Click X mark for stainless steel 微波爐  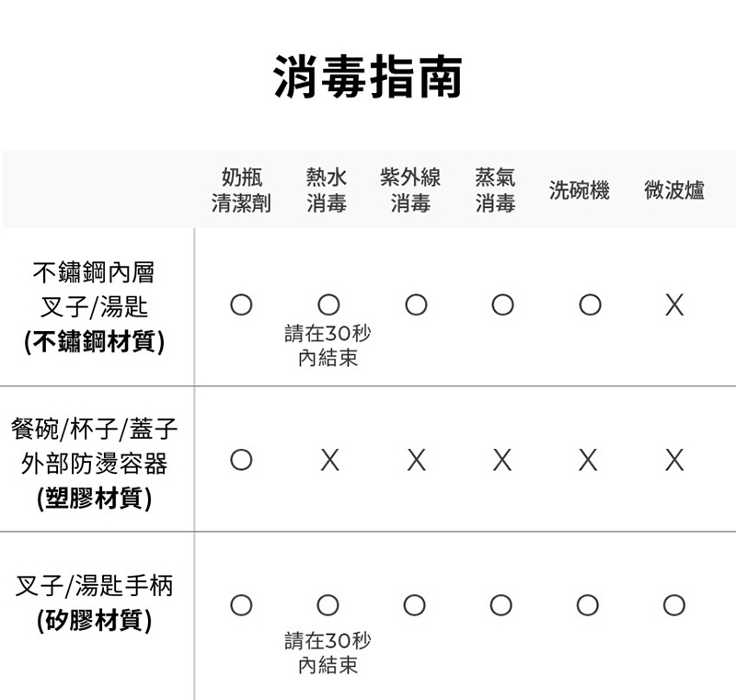tap(674, 305)
